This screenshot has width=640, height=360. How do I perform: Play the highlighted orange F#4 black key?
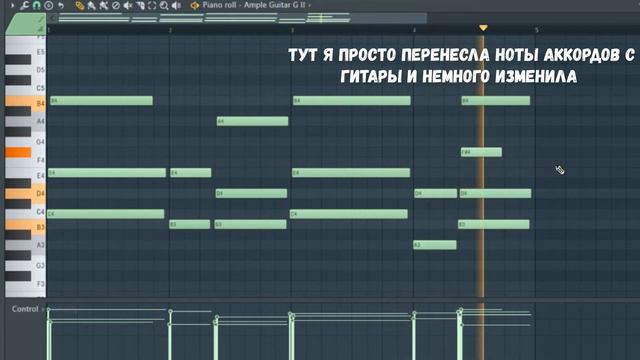18,152
